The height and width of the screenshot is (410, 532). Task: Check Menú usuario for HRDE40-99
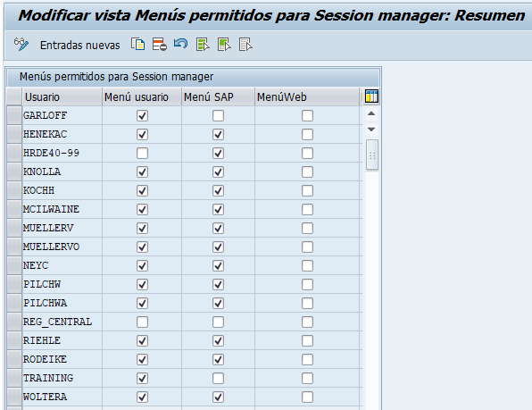click(x=142, y=153)
